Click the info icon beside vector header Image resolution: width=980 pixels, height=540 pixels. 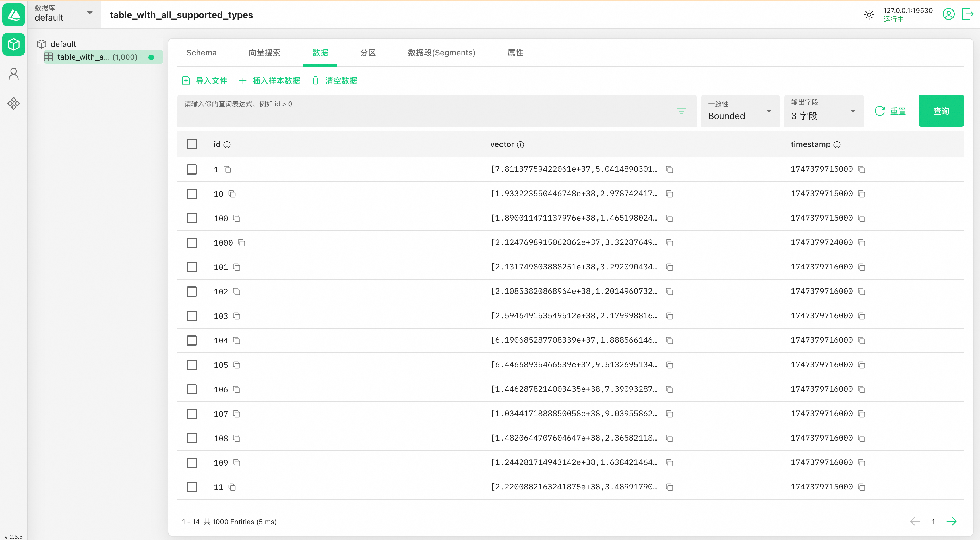520,144
